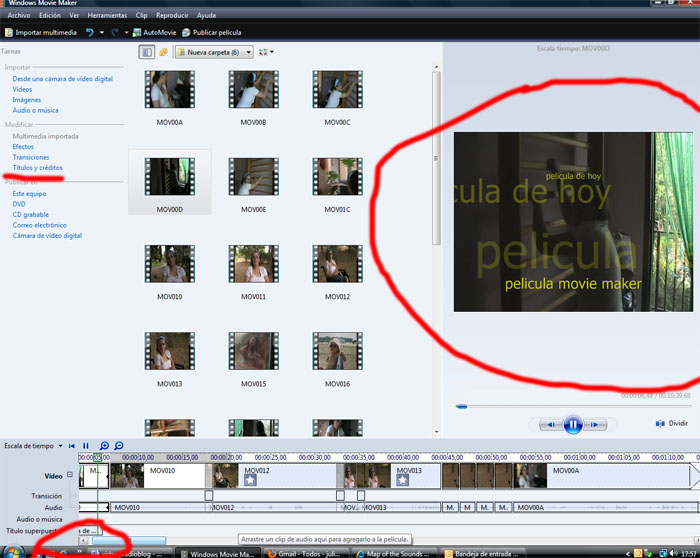Open the Ver menu
Image resolution: width=700 pixels, height=558 pixels.
(x=74, y=15)
